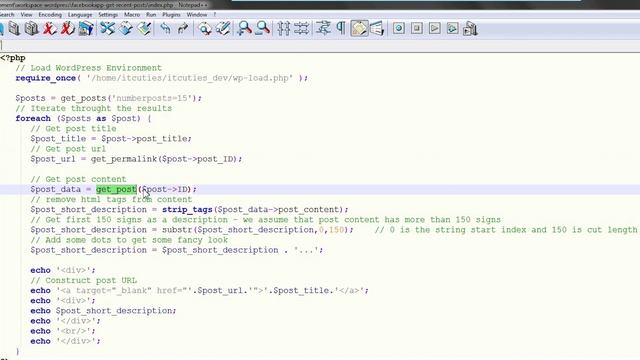Viewport: 640px width, 360px height.
Task: Click the 'foreach' keyword
Action: [x=33, y=118]
